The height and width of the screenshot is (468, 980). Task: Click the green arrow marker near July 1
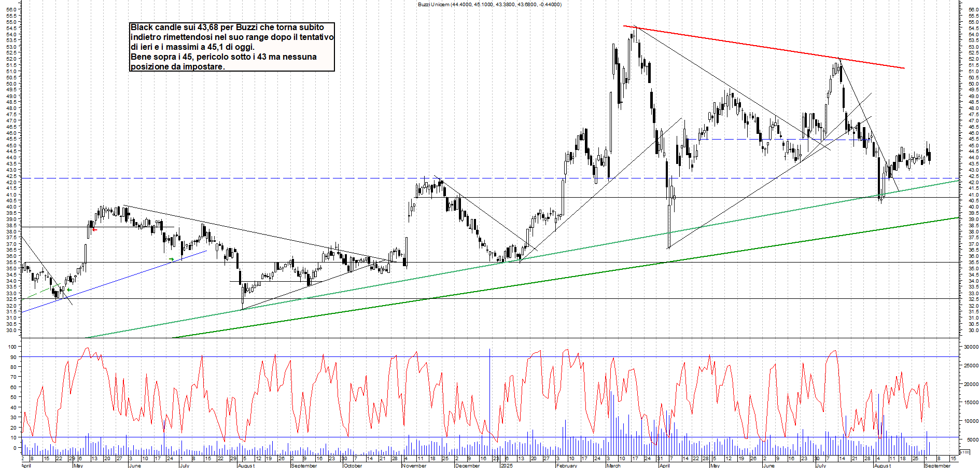coord(172,259)
